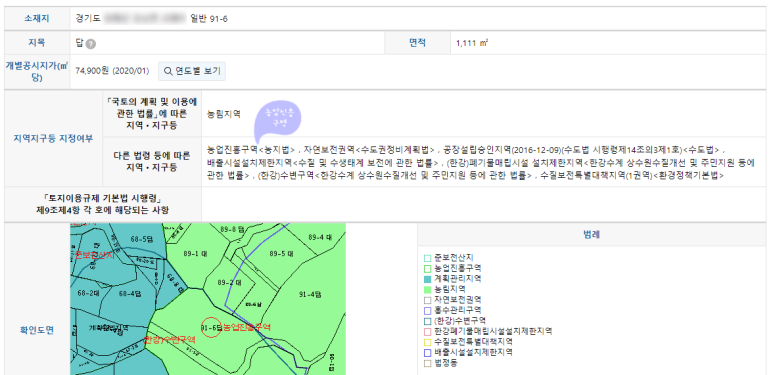Image resolution: width=773 pixels, height=375 pixels.
Task: Click parcel 89-5 대 on the map
Action: pyautogui.click(x=281, y=254)
